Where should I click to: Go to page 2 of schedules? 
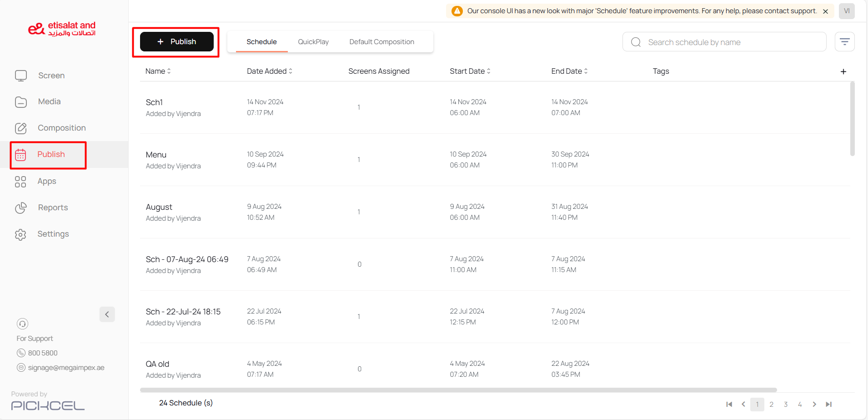[771, 405]
